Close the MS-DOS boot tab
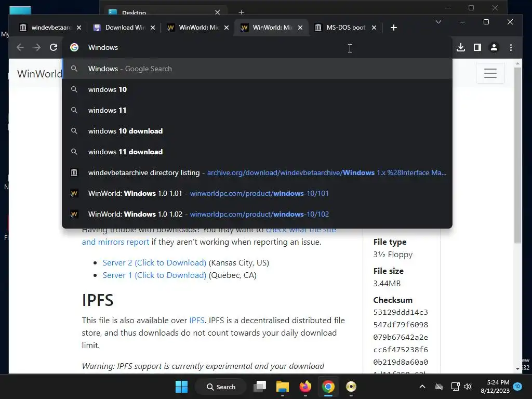The width and height of the screenshot is (532, 399). click(x=374, y=28)
